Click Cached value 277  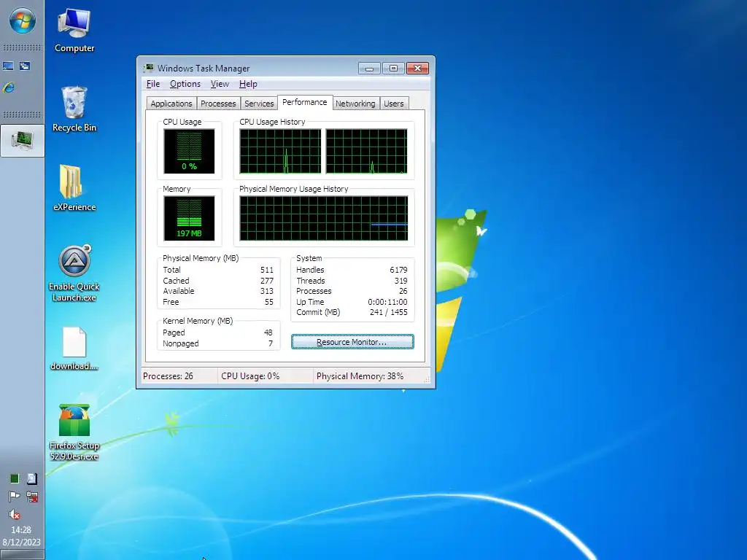[x=267, y=281]
